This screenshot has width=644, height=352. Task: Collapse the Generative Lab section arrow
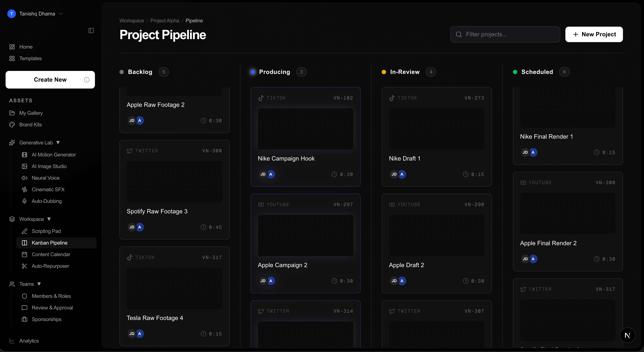point(58,143)
